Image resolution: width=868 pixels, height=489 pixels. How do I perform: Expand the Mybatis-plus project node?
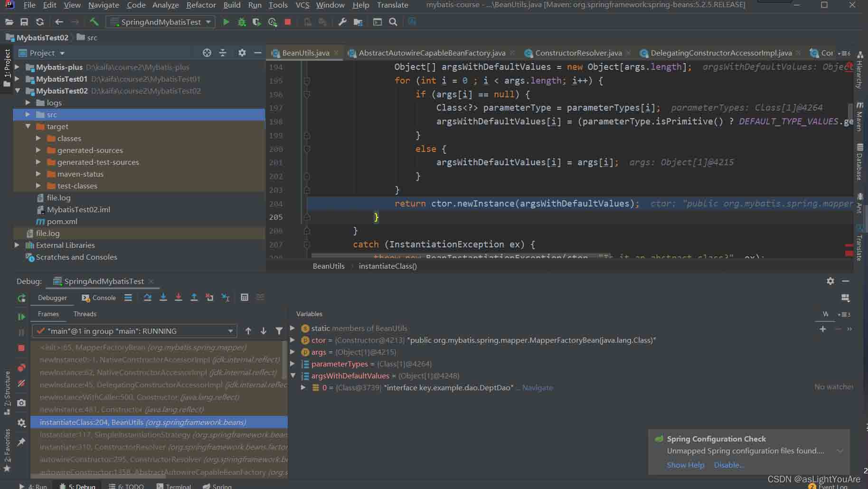point(17,67)
